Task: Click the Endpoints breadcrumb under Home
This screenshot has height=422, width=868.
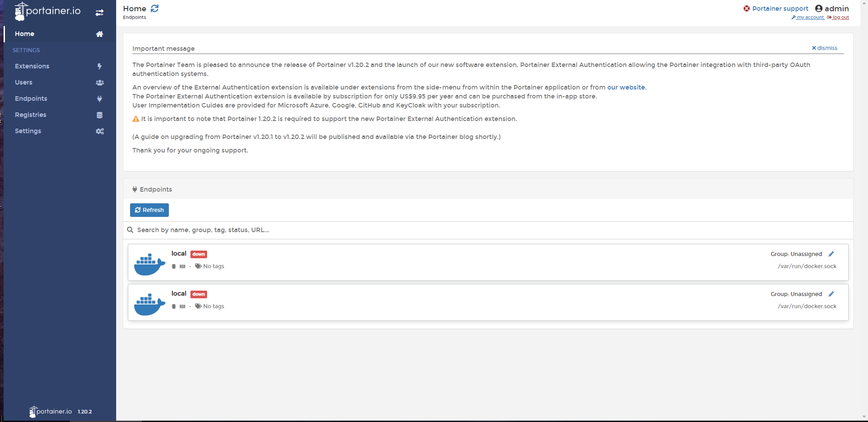Action: click(135, 18)
